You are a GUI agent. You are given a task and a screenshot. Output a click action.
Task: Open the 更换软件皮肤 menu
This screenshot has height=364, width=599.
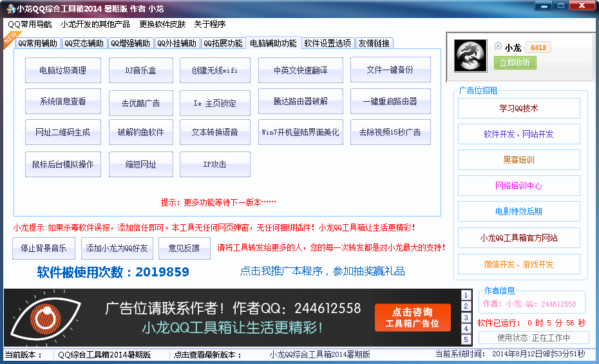[x=162, y=24]
